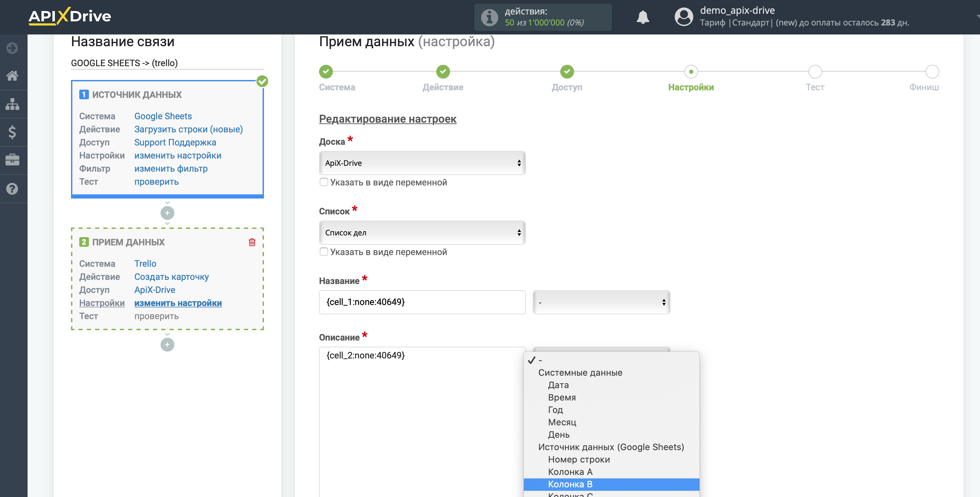Click 'изменить фильтр' link
This screenshot has height=497, width=980.
click(171, 169)
